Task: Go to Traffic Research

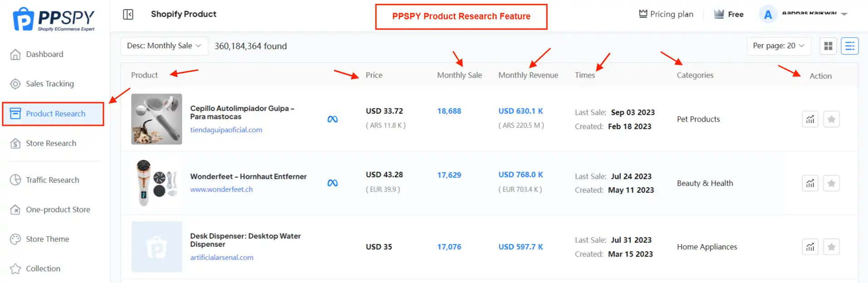Action: 52,180
